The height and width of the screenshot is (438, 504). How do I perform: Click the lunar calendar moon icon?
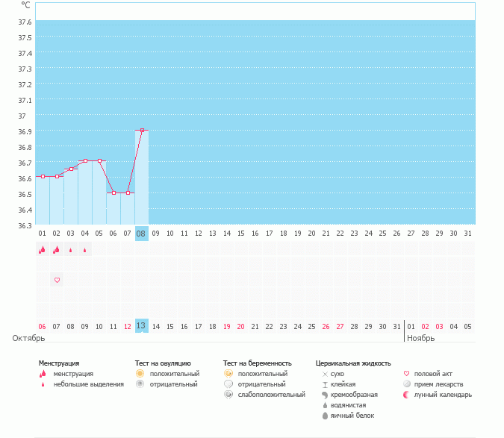(406, 394)
